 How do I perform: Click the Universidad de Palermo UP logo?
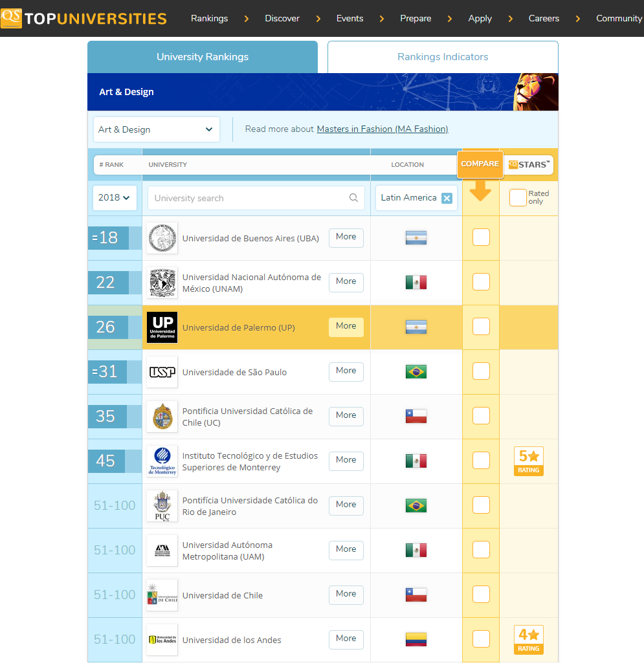[162, 327]
